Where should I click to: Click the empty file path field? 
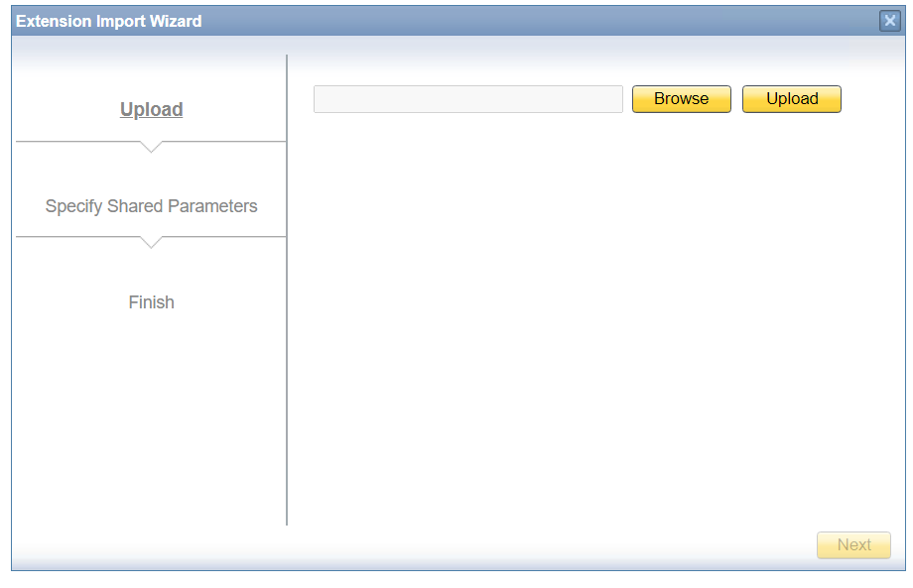467,99
